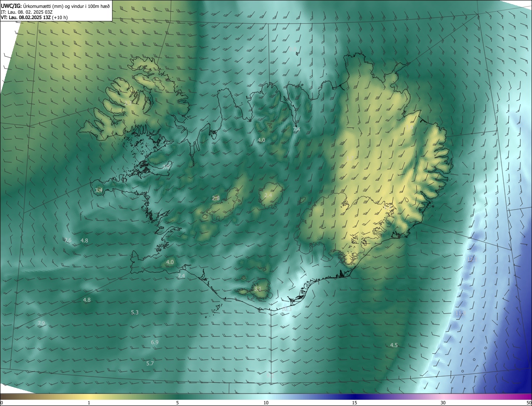Image resolution: width=532 pixels, height=406 pixels.
Task: Click the '7.6' value label on the map
Action: 68,240
